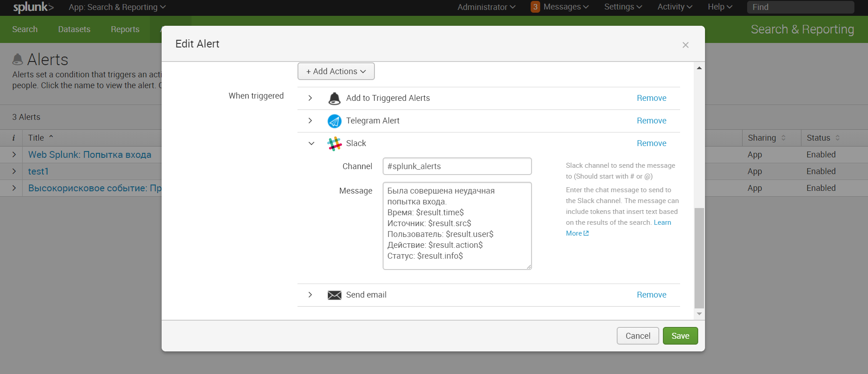Sort alerts by Sharing column
Screen dimensions: 868x374
click(x=767, y=138)
